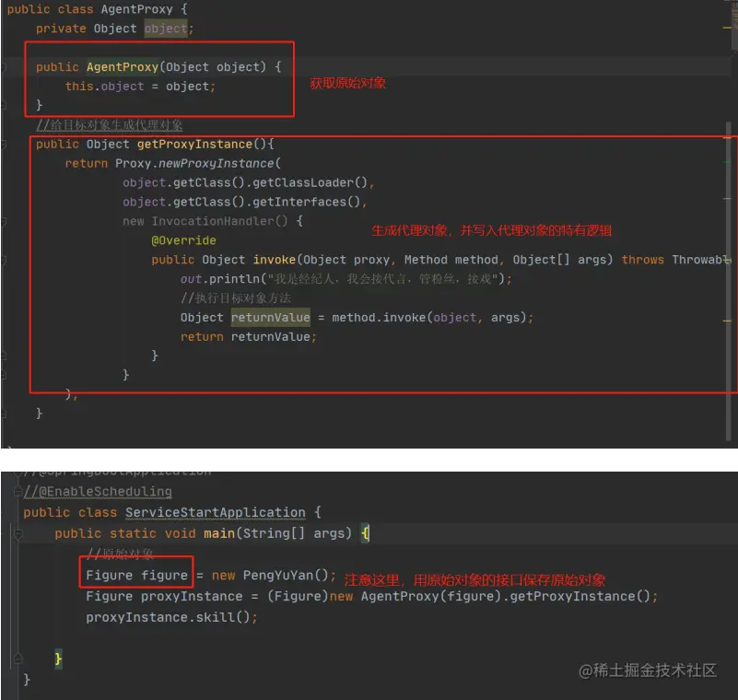738x700 pixels.
Task: Click the this.object assignment statement
Action: [140, 87]
